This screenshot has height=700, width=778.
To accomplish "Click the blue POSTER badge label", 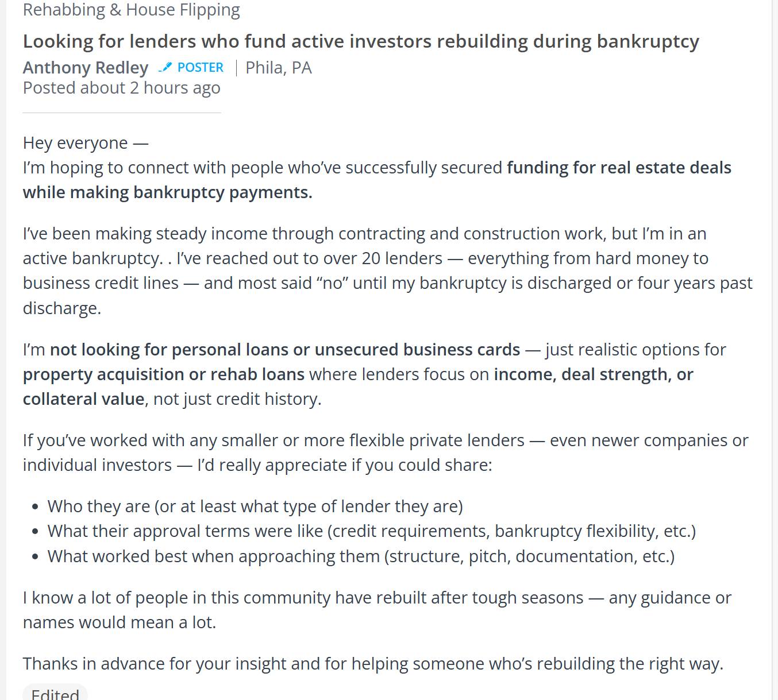I will point(200,68).
